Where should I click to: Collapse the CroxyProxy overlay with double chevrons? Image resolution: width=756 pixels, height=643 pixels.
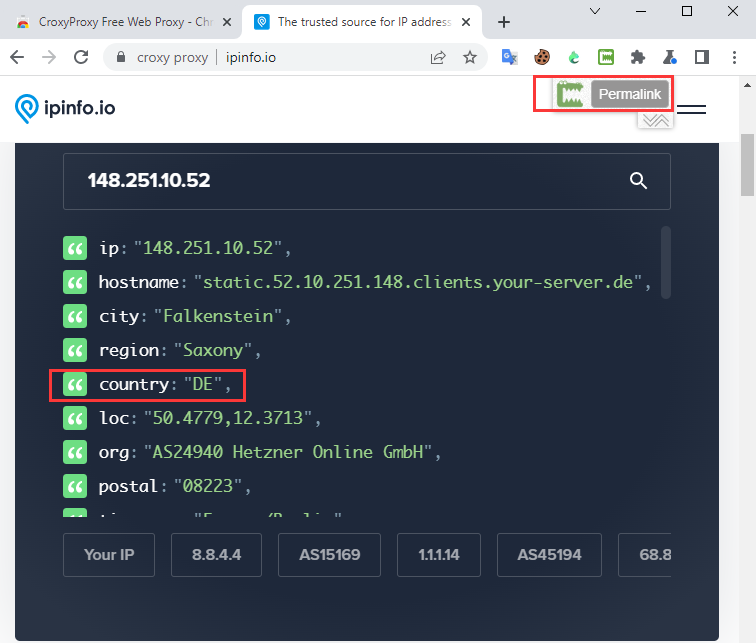point(656,120)
